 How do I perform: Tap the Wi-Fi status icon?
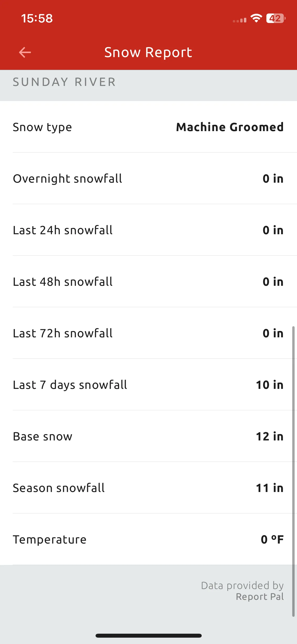(256, 18)
